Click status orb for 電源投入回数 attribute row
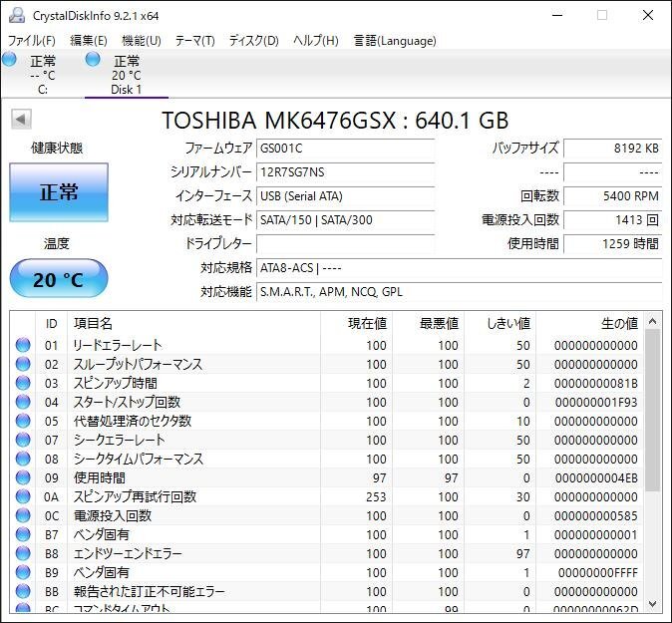The image size is (672, 623). (x=23, y=516)
